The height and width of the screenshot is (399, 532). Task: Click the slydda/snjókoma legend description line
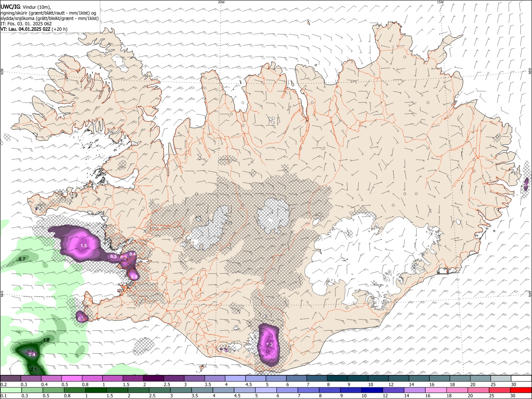click(x=49, y=18)
